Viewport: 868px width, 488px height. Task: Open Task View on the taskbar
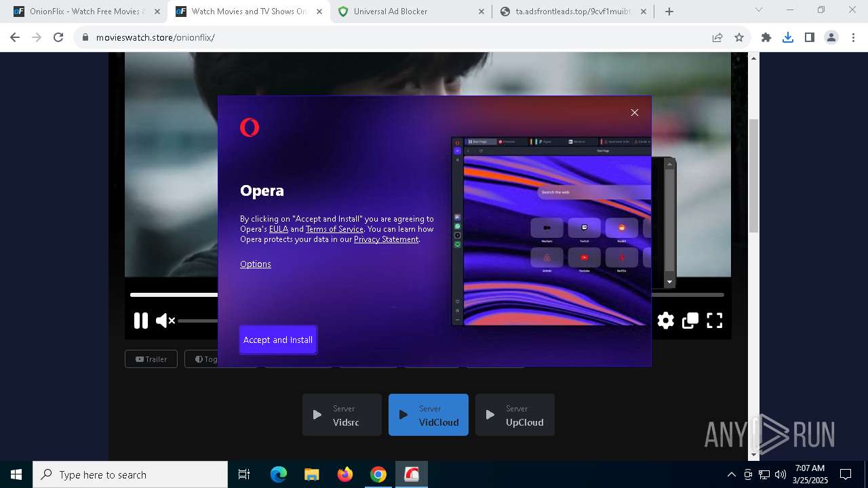point(244,474)
